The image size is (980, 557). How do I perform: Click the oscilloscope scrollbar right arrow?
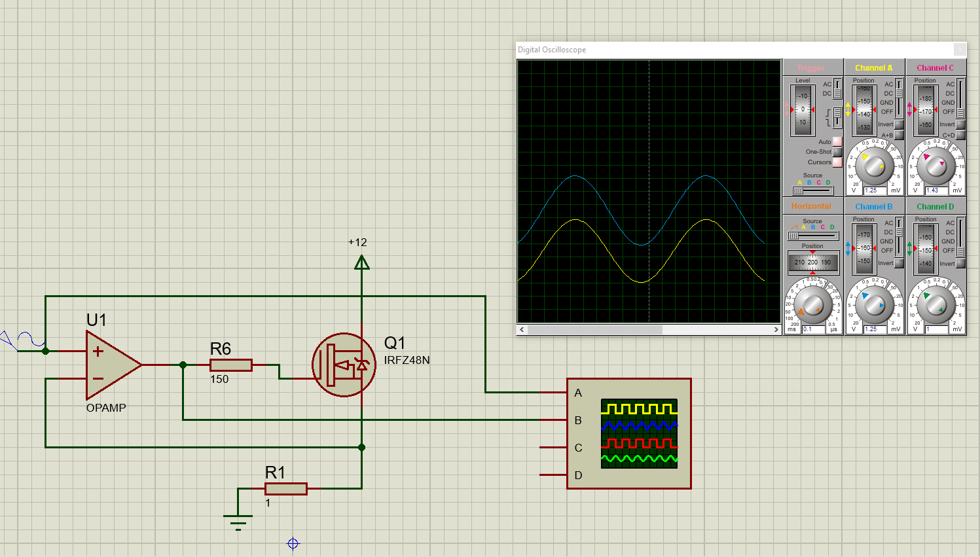[776, 330]
